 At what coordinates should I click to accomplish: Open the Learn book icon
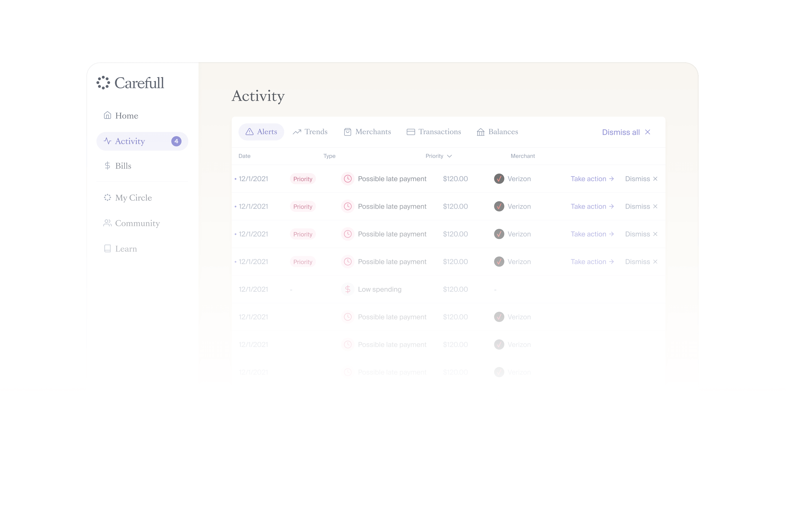[x=107, y=249]
